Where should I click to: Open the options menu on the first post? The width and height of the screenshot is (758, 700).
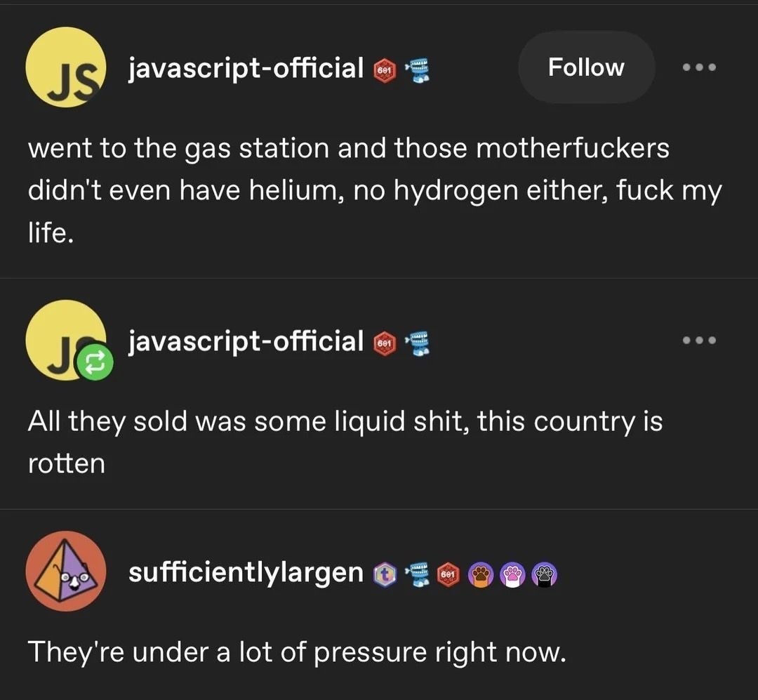699,67
